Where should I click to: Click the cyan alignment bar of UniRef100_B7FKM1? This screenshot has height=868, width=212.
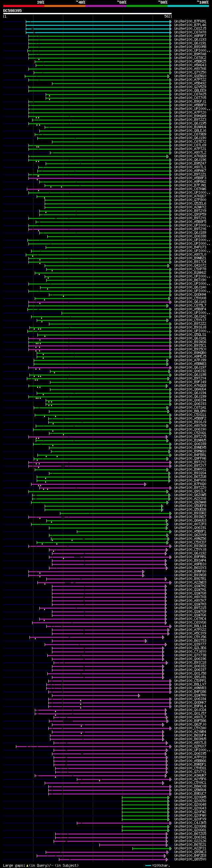pos(98,22)
